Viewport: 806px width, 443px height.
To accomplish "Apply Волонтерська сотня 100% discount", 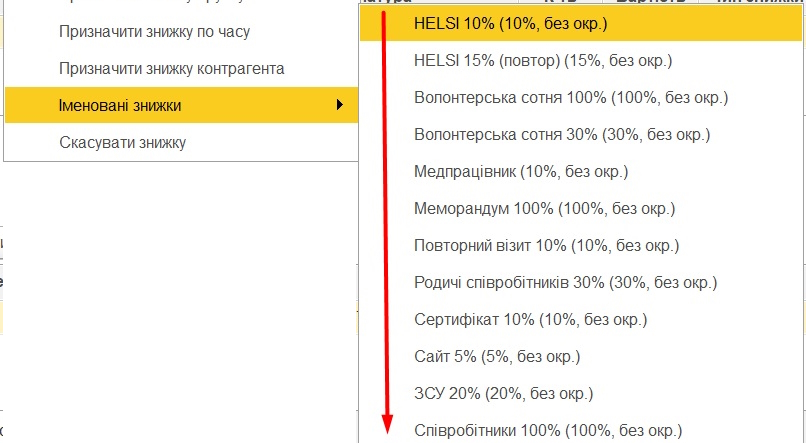I will click(570, 98).
